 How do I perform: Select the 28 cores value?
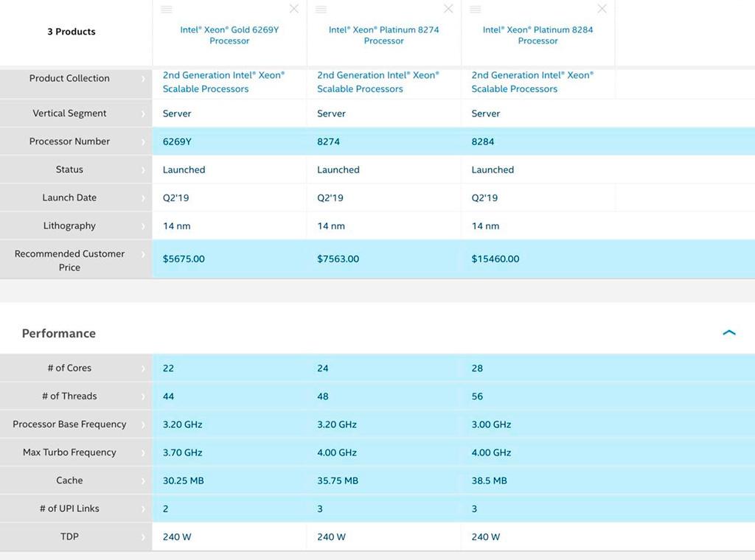477,368
